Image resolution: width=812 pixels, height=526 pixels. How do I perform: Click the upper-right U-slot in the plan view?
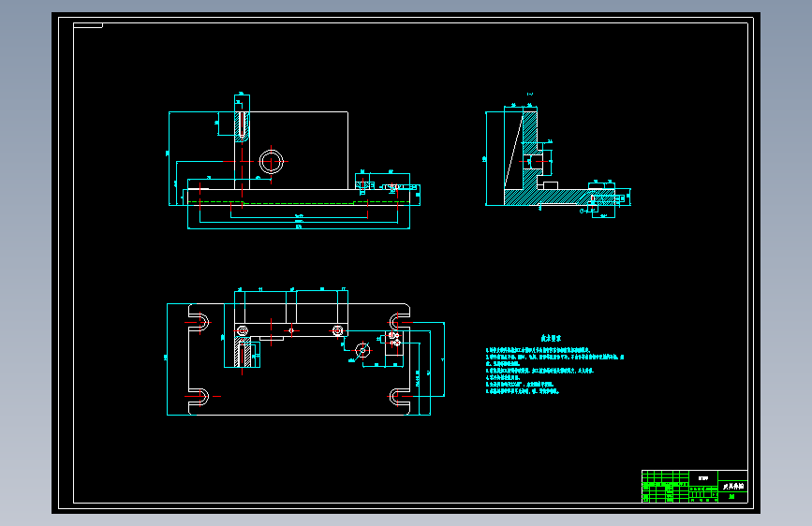coord(399,323)
